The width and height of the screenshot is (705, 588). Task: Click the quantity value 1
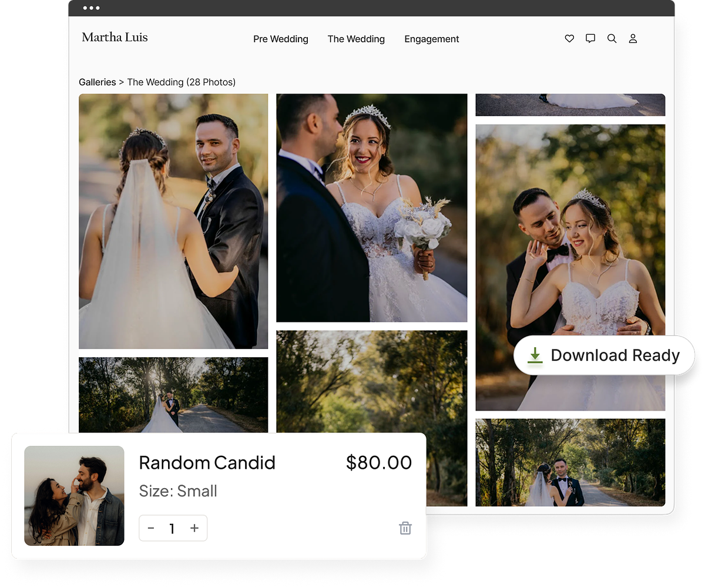tap(172, 529)
